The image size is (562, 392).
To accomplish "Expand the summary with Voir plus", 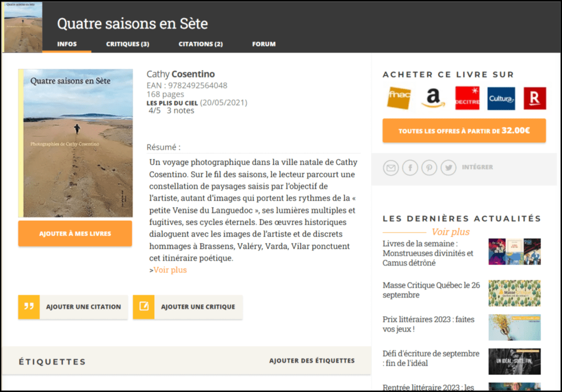I will point(170,270).
